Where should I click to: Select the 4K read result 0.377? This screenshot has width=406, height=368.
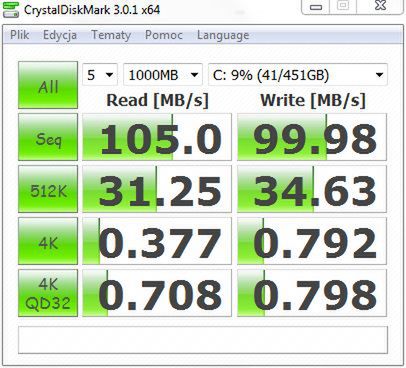[x=157, y=241]
